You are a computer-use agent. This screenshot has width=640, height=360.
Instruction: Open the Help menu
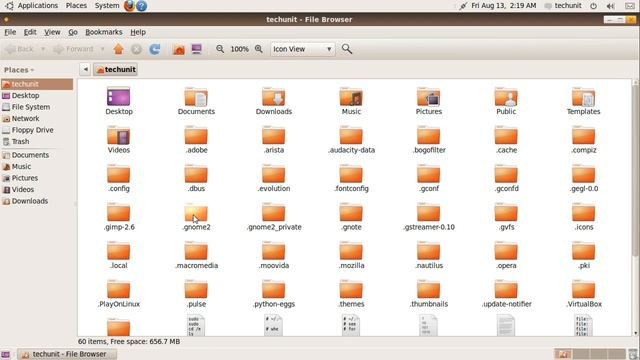(138, 32)
